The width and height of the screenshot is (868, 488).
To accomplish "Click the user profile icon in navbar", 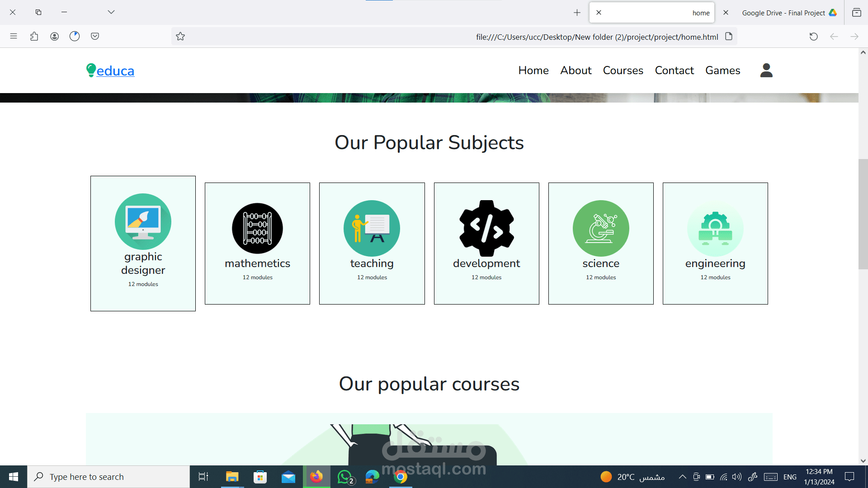I will coord(766,70).
